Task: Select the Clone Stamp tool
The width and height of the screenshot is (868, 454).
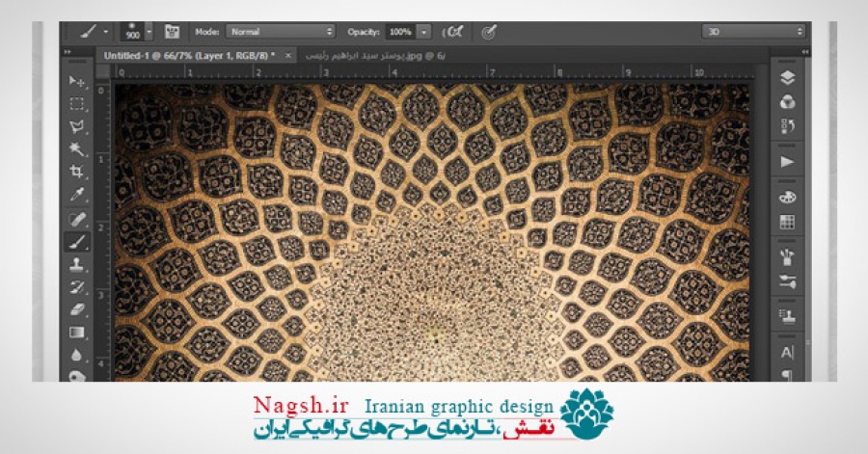Action: point(77,264)
